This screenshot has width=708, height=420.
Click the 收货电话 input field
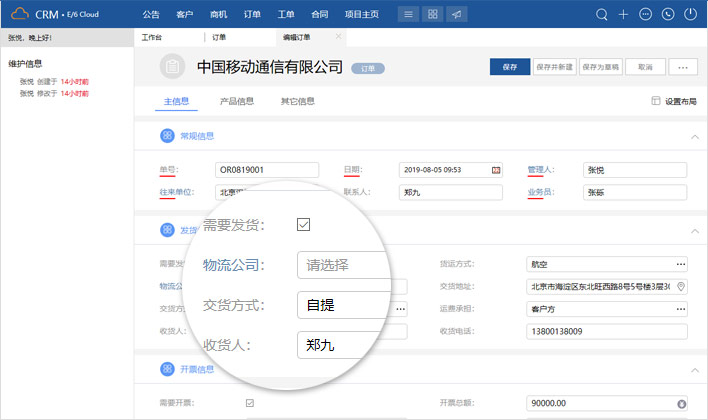click(606, 331)
